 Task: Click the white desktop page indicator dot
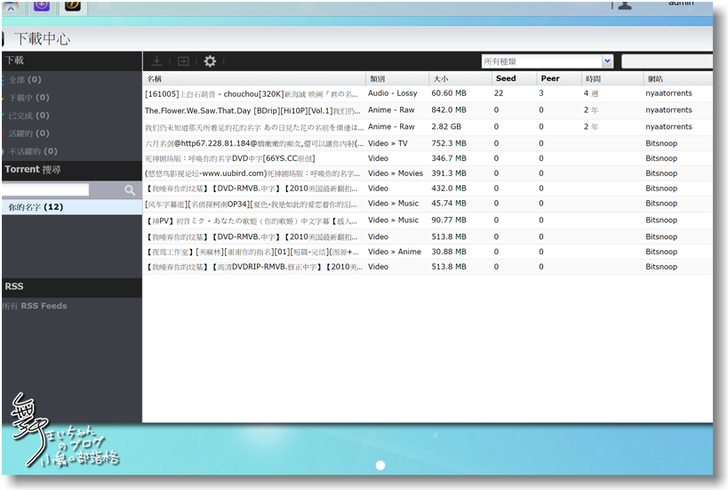click(x=380, y=465)
